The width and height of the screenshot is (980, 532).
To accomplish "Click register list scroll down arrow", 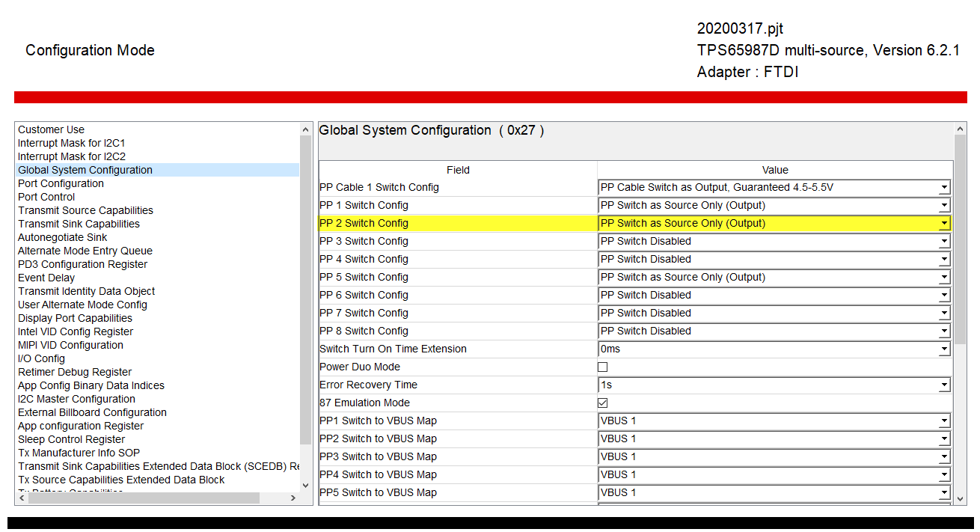I will (305, 485).
